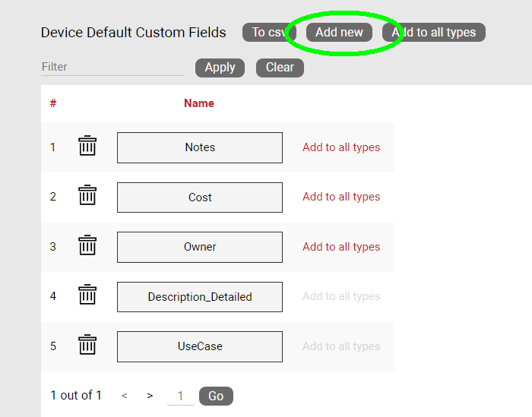
Task: Delete the Notes field with trash icon
Action: (87, 146)
